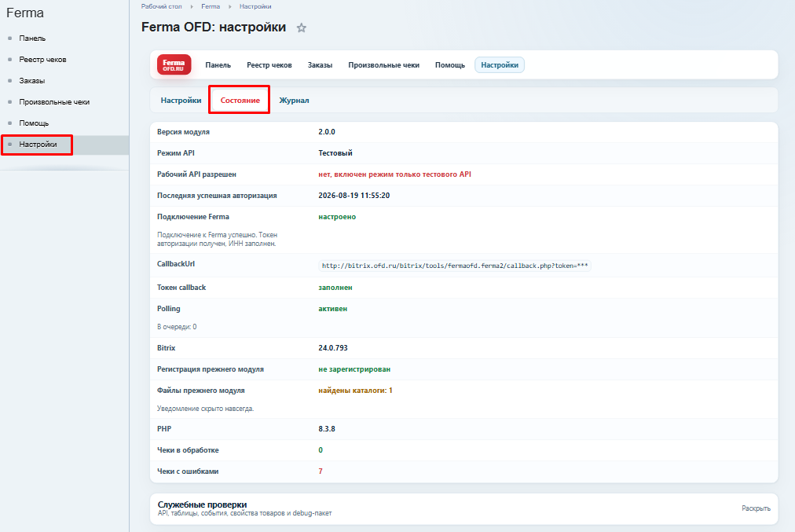Click the 'Режим API' row label
Viewport: 795px width, 532px height.
(175, 153)
